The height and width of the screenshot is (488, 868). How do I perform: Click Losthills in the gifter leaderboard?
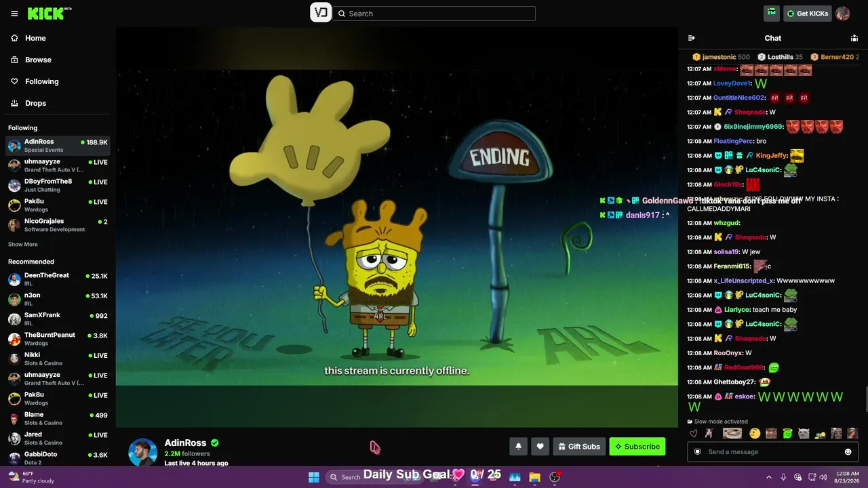[x=780, y=57]
